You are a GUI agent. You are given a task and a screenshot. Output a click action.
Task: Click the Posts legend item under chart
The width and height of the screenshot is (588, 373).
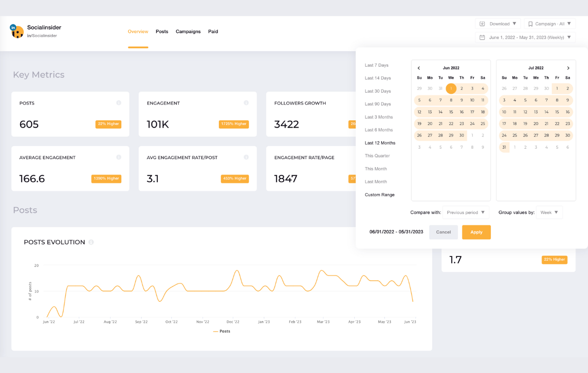click(222, 332)
